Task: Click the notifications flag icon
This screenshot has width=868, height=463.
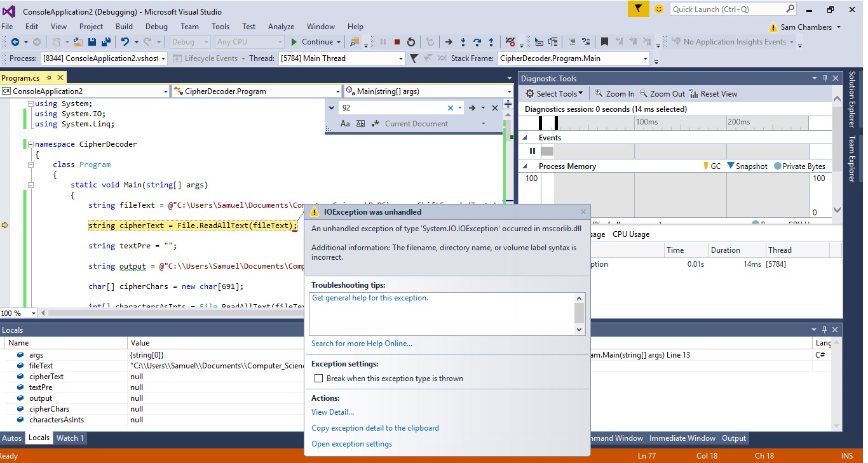Action: click(x=638, y=9)
